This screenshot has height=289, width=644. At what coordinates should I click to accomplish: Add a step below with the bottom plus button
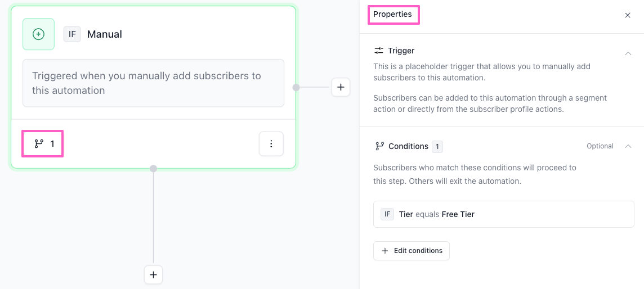pyautogui.click(x=153, y=275)
